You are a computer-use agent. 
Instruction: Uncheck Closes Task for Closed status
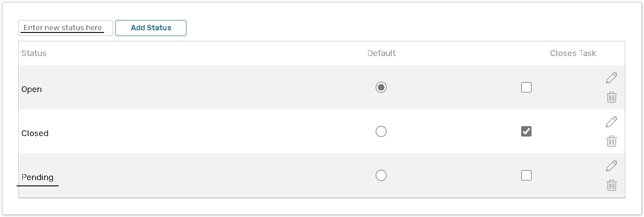point(526,132)
